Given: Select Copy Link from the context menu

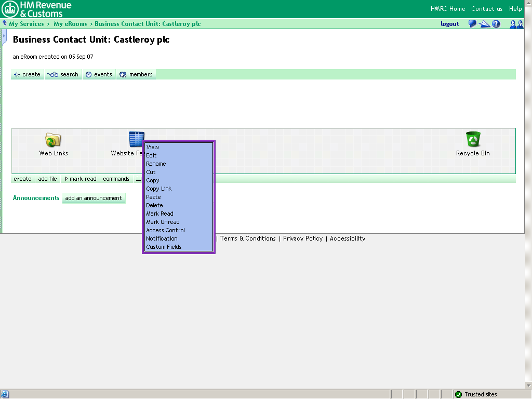Looking at the screenshot, I should point(158,189).
